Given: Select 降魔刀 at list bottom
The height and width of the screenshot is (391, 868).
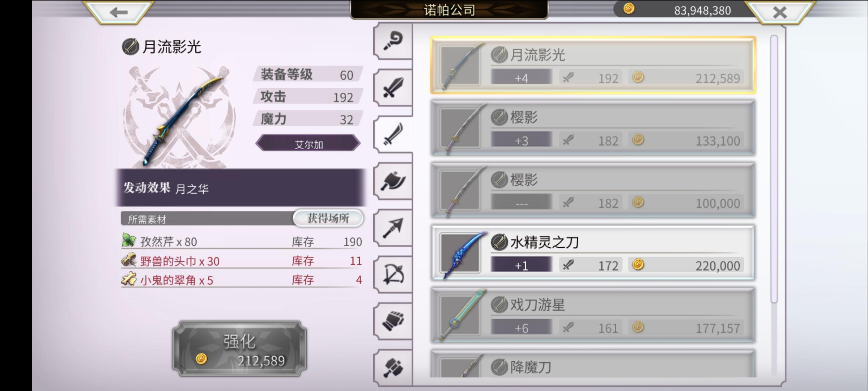Looking at the screenshot, I should (x=593, y=364).
